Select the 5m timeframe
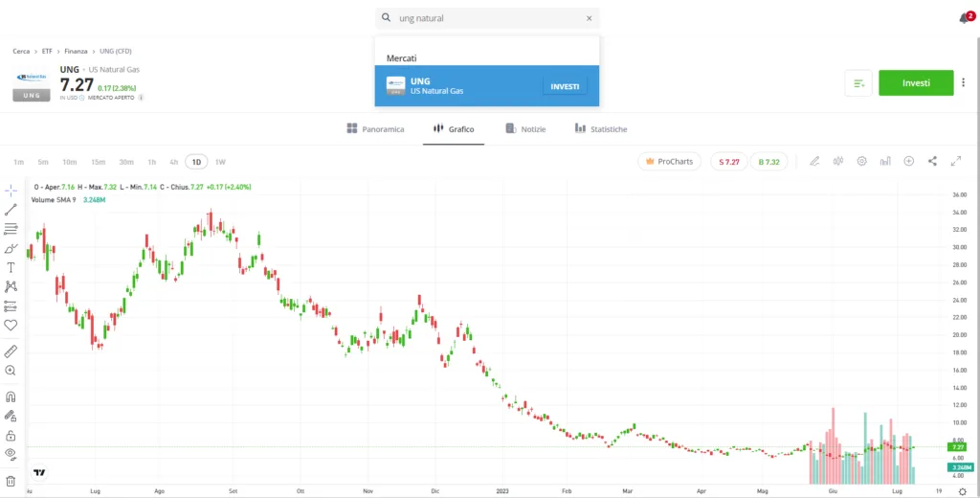The width and height of the screenshot is (980, 498). pyautogui.click(x=42, y=162)
